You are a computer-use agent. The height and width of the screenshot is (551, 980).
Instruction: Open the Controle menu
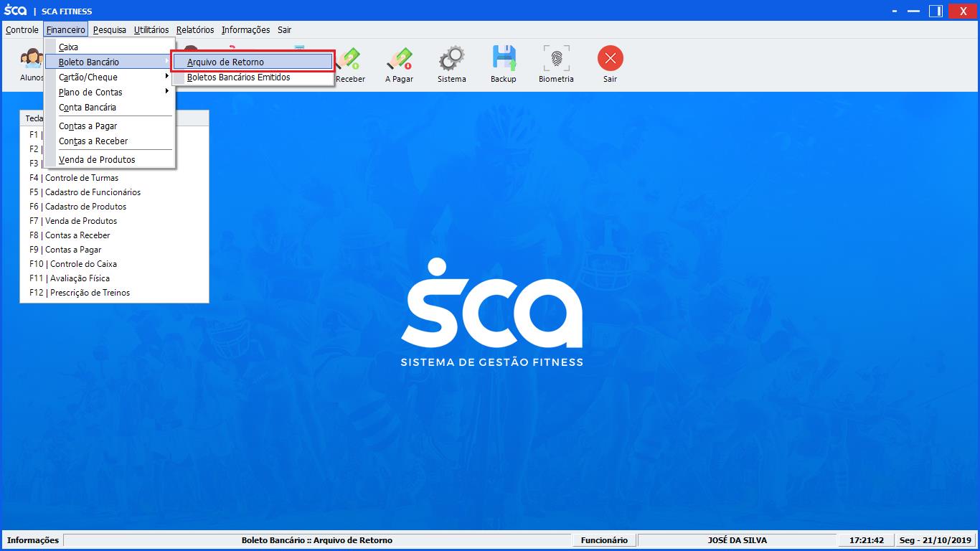point(22,29)
